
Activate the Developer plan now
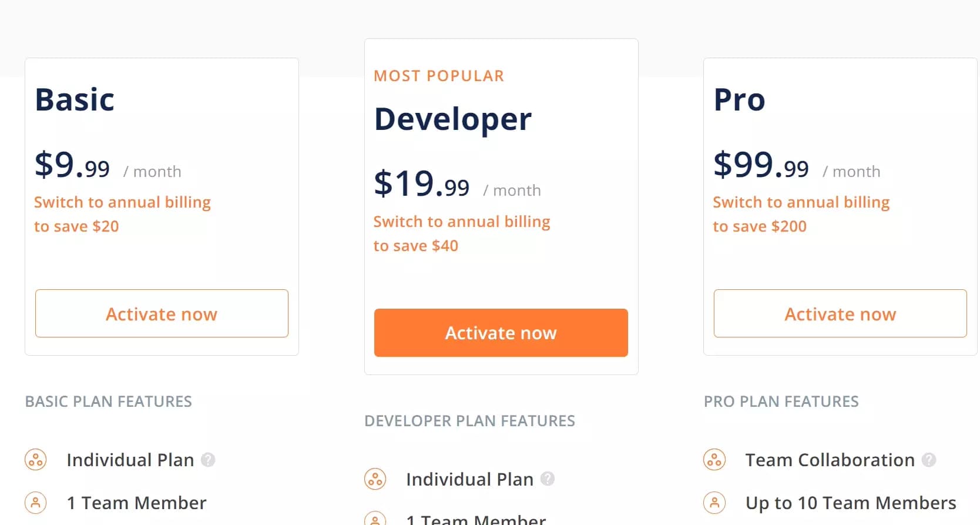(500, 333)
